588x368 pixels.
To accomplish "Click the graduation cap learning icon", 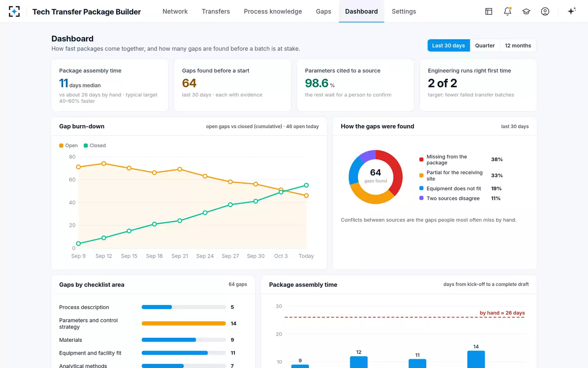I will click(526, 11).
